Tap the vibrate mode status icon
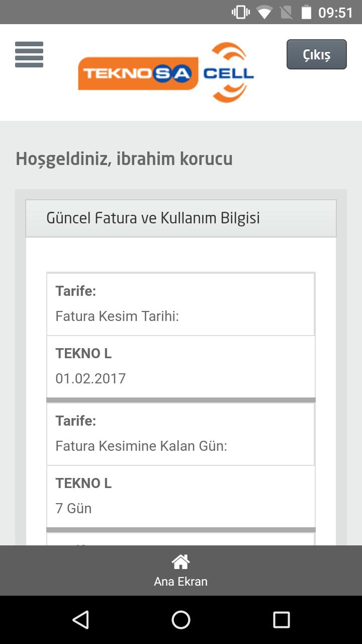 click(240, 12)
